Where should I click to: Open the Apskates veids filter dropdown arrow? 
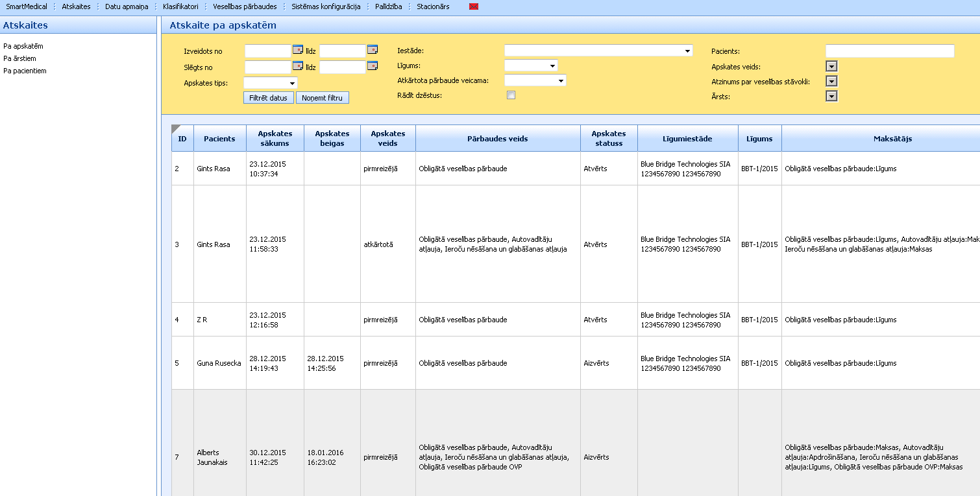831,66
